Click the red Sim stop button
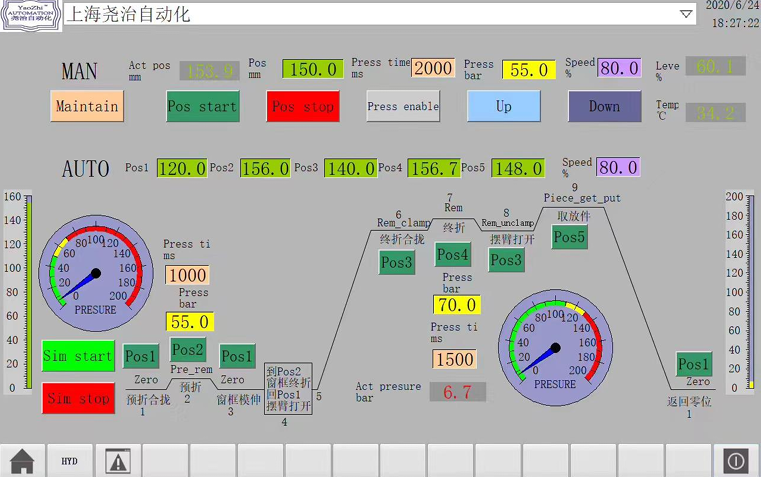 click(x=79, y=398)
